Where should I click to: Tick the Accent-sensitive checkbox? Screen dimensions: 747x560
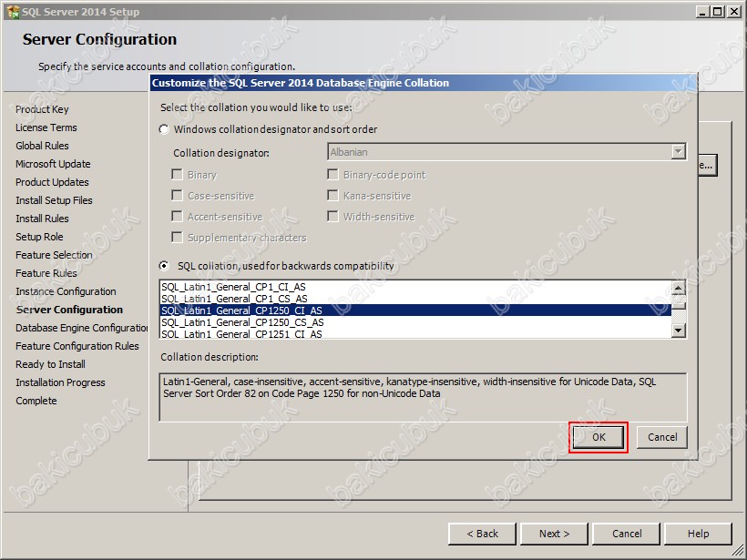point(177,217)
